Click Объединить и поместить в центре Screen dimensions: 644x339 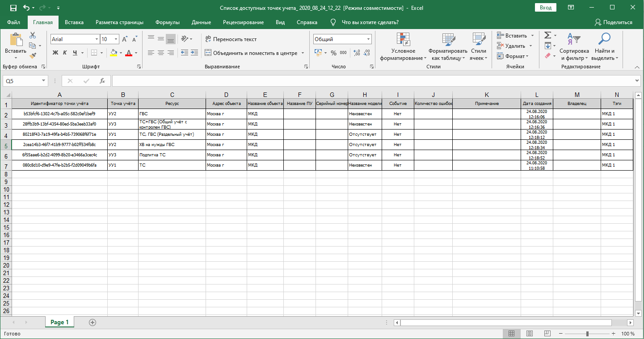pos(251,53)
